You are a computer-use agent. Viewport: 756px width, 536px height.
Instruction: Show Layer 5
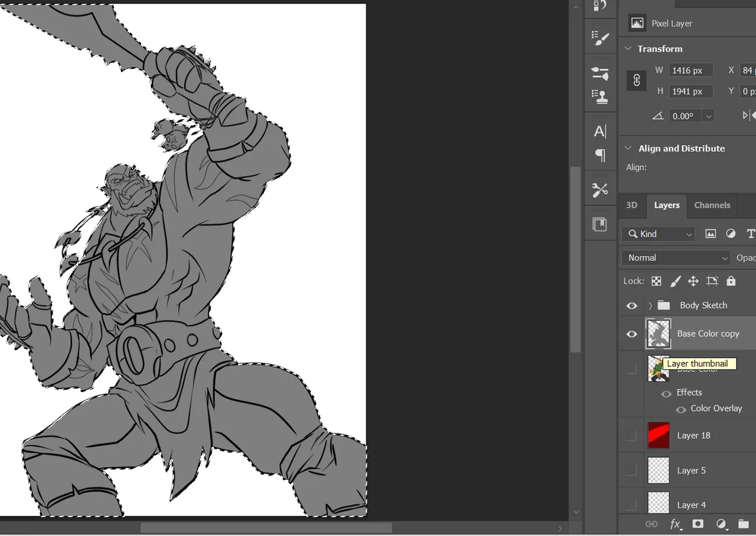tap(631, 470)
